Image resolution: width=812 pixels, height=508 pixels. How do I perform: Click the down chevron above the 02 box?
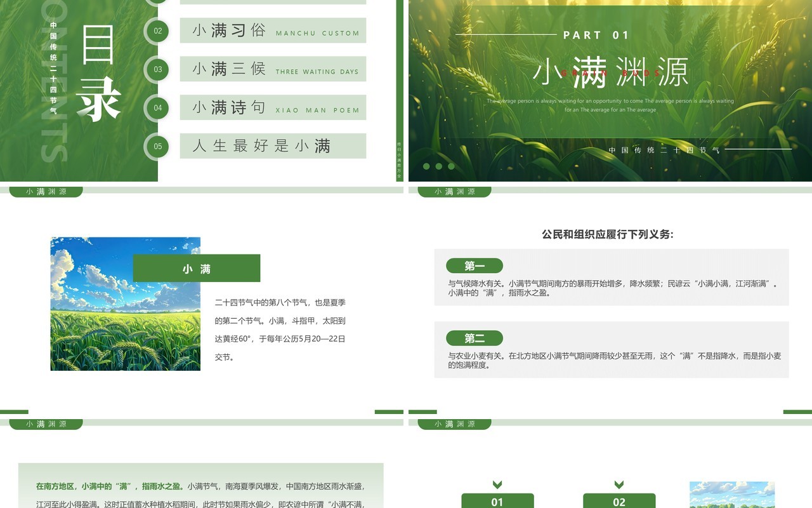click(x=619, y=485)
